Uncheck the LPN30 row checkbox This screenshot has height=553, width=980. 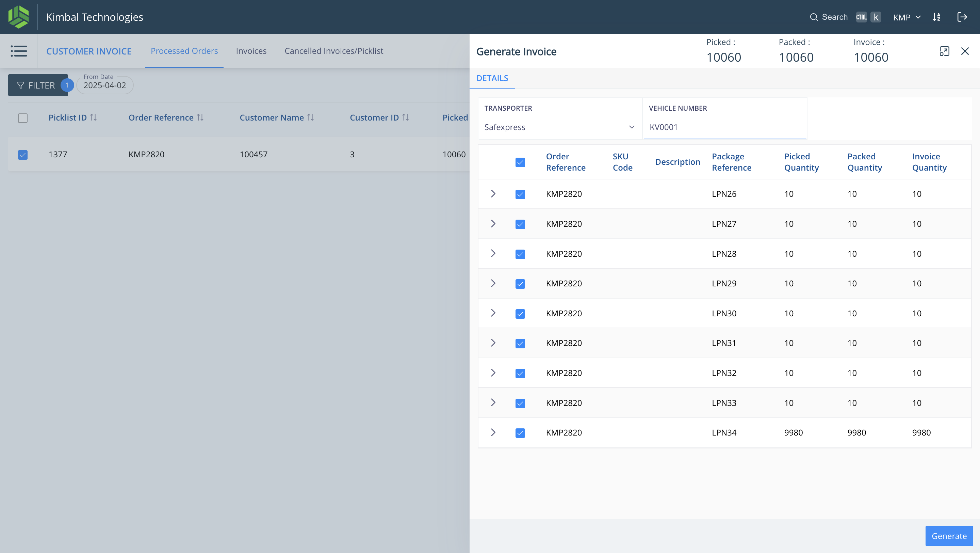[520, 314]
